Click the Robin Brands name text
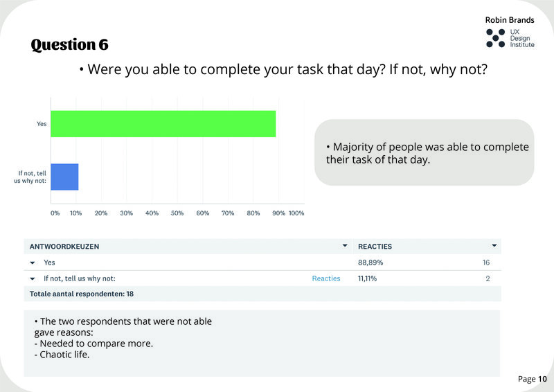 pyautogui.click(x=510, y=20)
